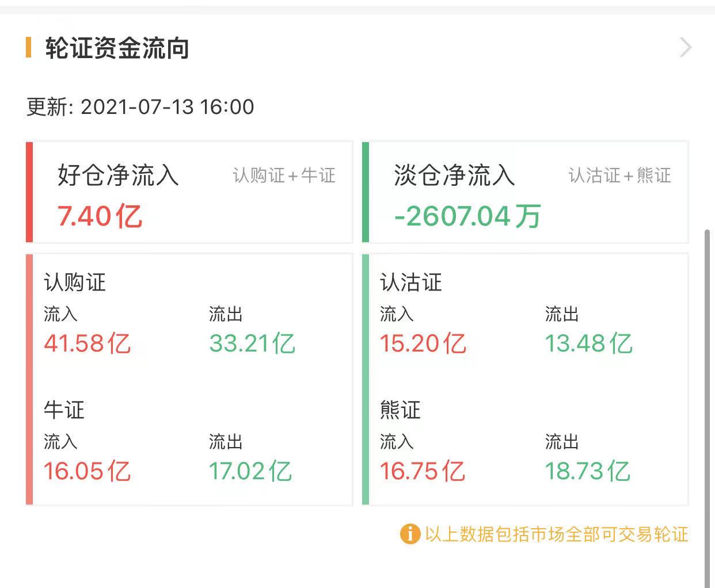715x588 pixels.
Task: Click 认购证 outflow 33.21亿
Action: [252, 343]
